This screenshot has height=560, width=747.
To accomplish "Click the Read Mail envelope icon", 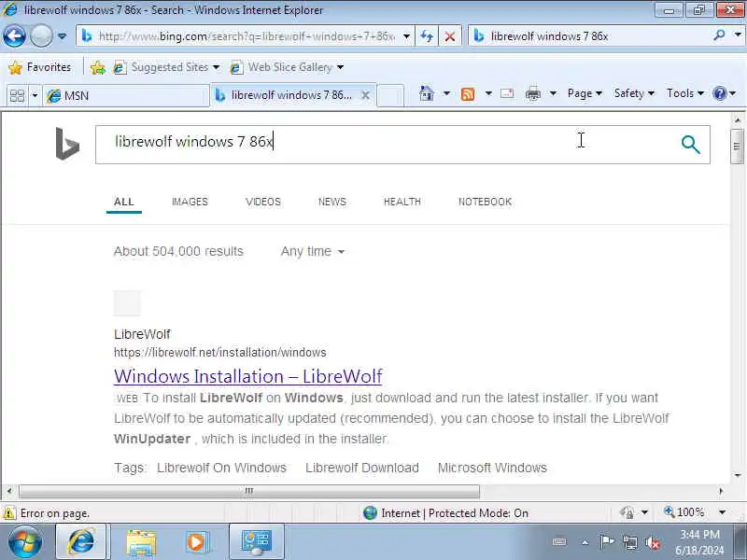I will coord(507,93).
